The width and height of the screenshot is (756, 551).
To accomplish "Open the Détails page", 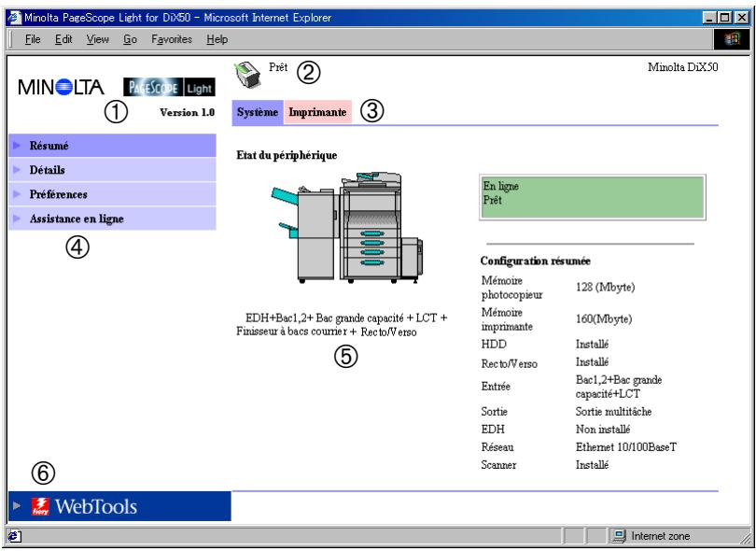I will (112, 170).
